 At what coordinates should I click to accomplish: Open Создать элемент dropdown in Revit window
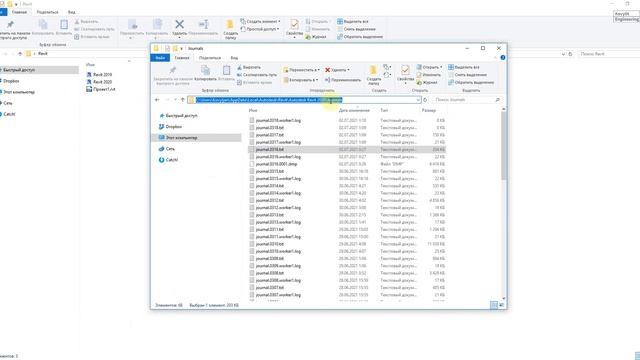(x=260, y=21)
